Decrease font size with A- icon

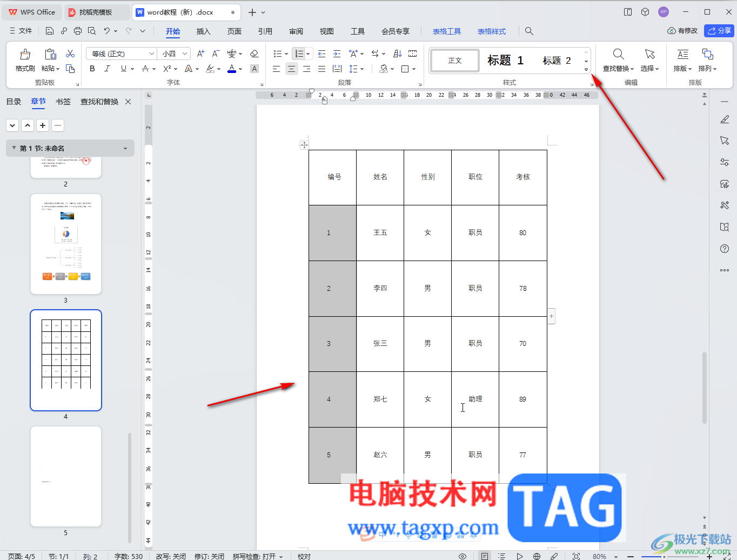click(216, 54)
